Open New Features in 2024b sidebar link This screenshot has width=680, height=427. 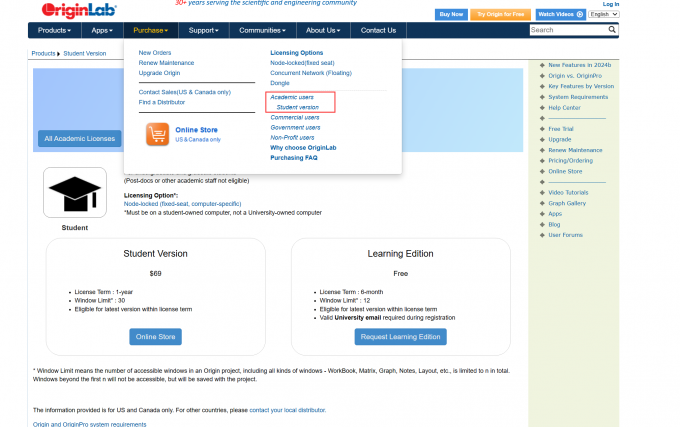(579, 65)
